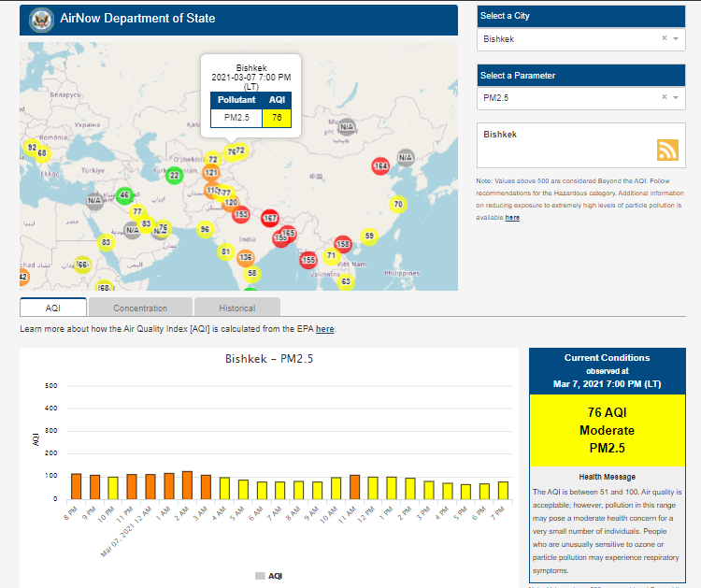Clear the selected PM2.5 parameter
This screenshot has height=588, width=701.
coord(665,97)
